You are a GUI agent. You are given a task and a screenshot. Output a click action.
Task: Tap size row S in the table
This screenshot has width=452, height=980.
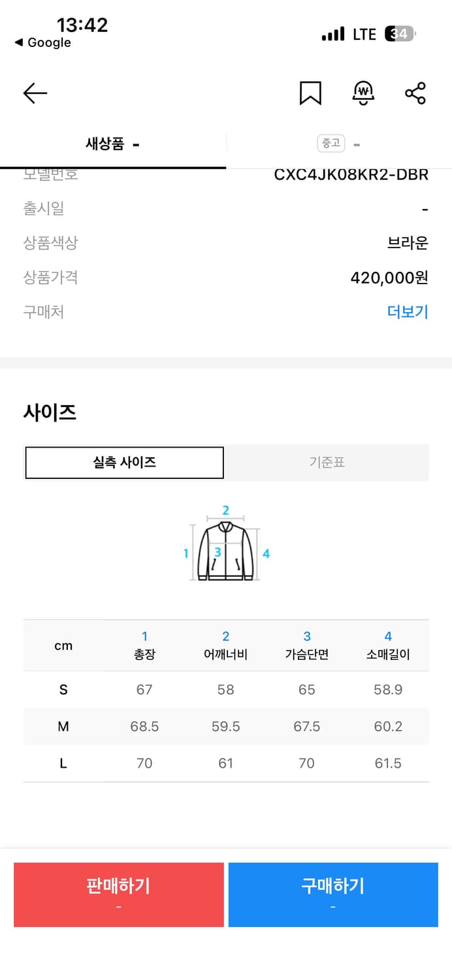pos(63,689)
